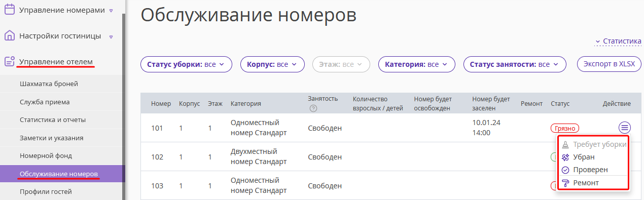The height and width of the screenshot is (200, 644).
Task: Click the icon beside Управление отелем
Action: [x=9, y=62]
